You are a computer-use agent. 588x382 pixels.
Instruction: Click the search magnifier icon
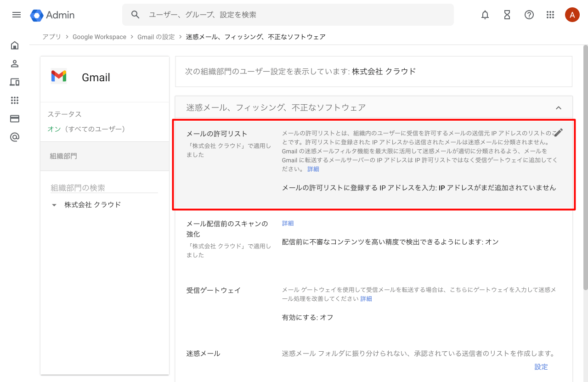coord(135,15)
